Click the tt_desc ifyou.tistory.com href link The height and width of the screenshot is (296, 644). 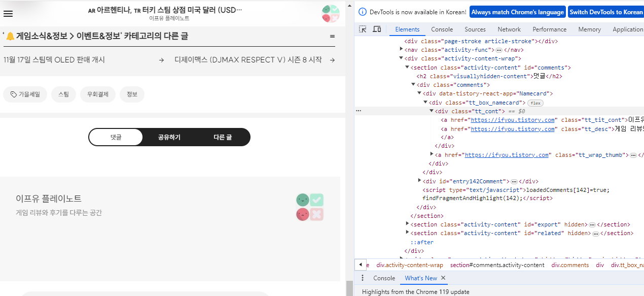click(x=513, y=129)
